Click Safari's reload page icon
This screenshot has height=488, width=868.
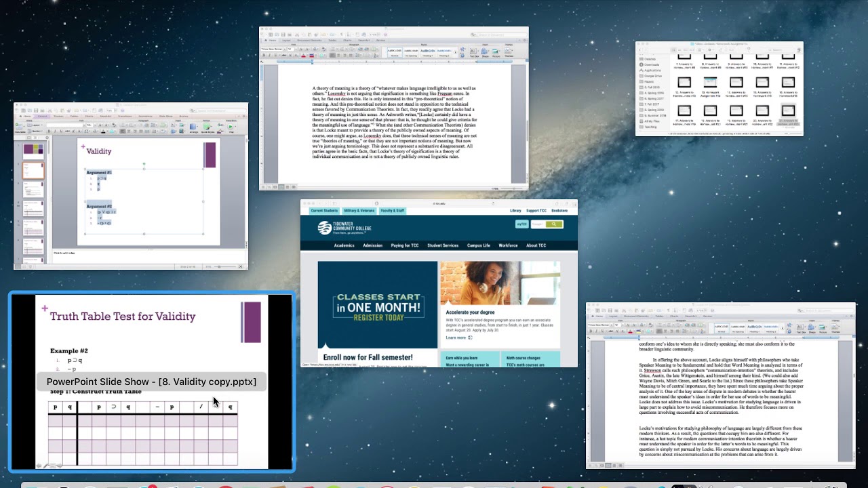click(x=493, y=203)
